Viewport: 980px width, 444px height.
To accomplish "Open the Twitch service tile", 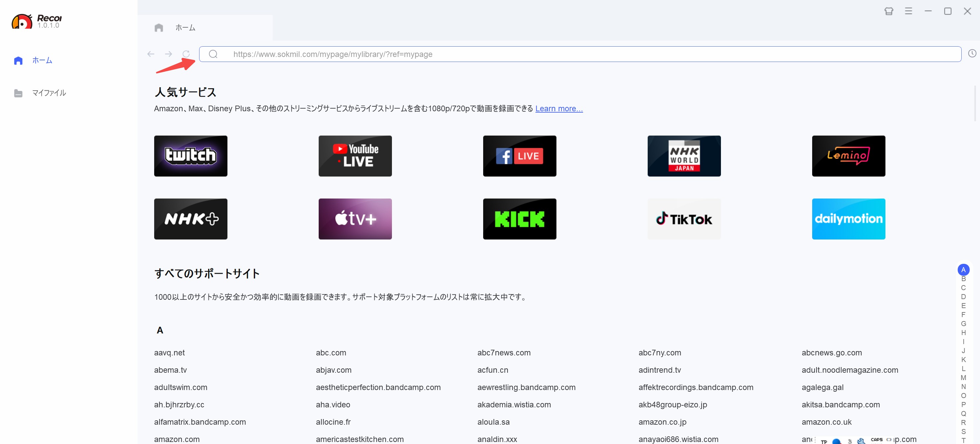I will coord(190,156).
